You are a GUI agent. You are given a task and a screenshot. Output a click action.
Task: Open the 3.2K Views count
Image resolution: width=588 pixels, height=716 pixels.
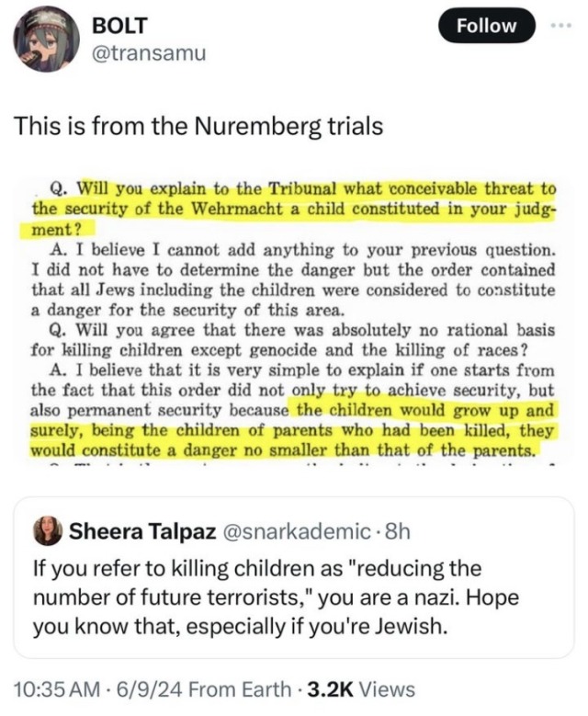point(361,689)
